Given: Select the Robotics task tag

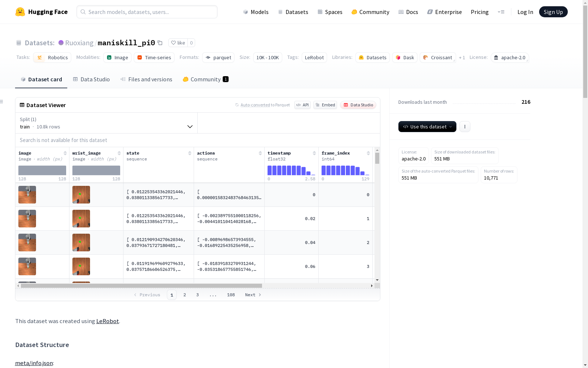Looking at the screenshot, I should coord(52,57).
